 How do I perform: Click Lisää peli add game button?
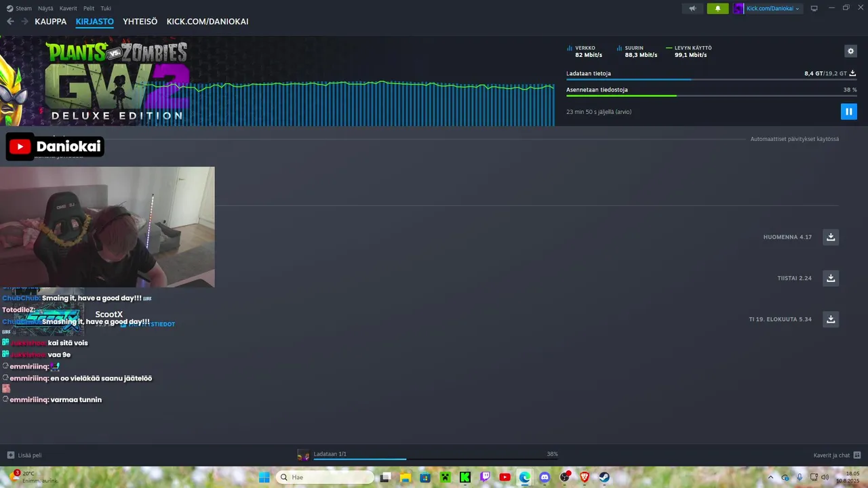click(x=24, y=455)
